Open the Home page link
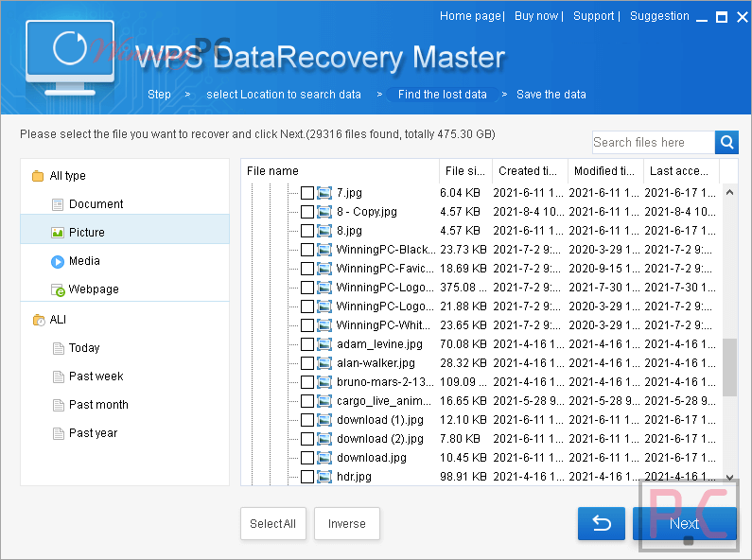 click(x=470, y=16)
